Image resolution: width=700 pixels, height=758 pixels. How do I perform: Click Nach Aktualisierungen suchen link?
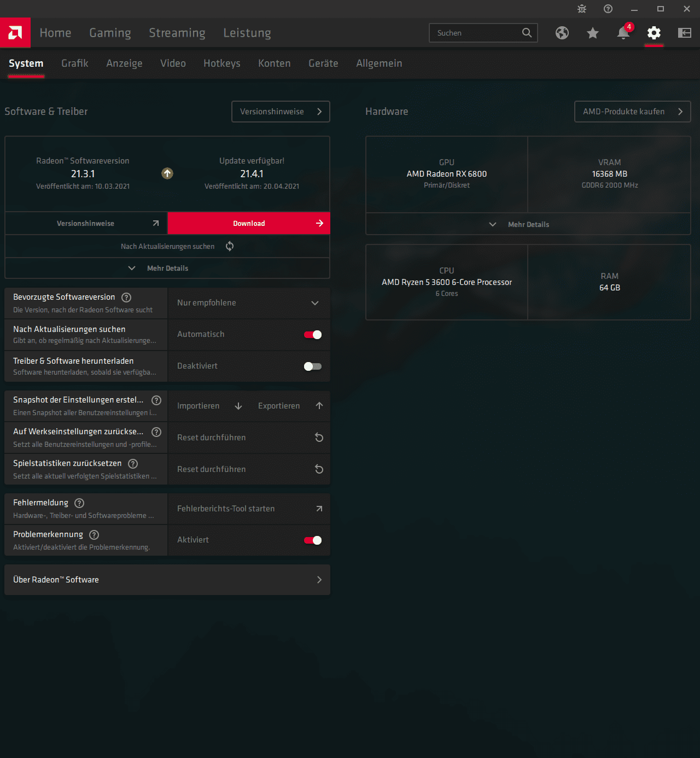point(167,247)
